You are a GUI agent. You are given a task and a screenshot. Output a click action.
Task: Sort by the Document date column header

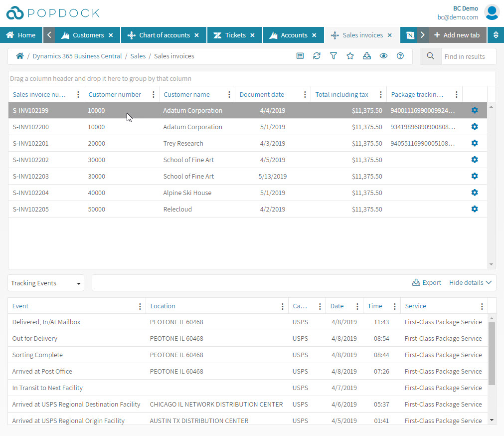(262, 94)
